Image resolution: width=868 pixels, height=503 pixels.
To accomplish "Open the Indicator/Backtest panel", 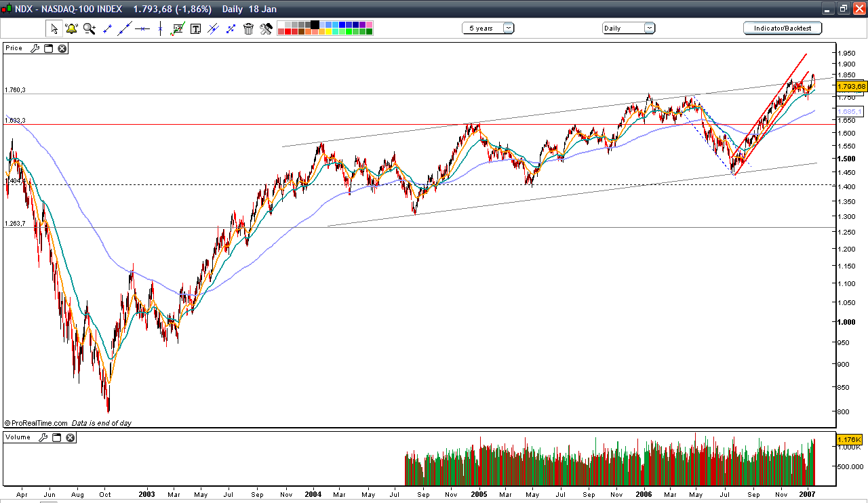I will (782, 28).
